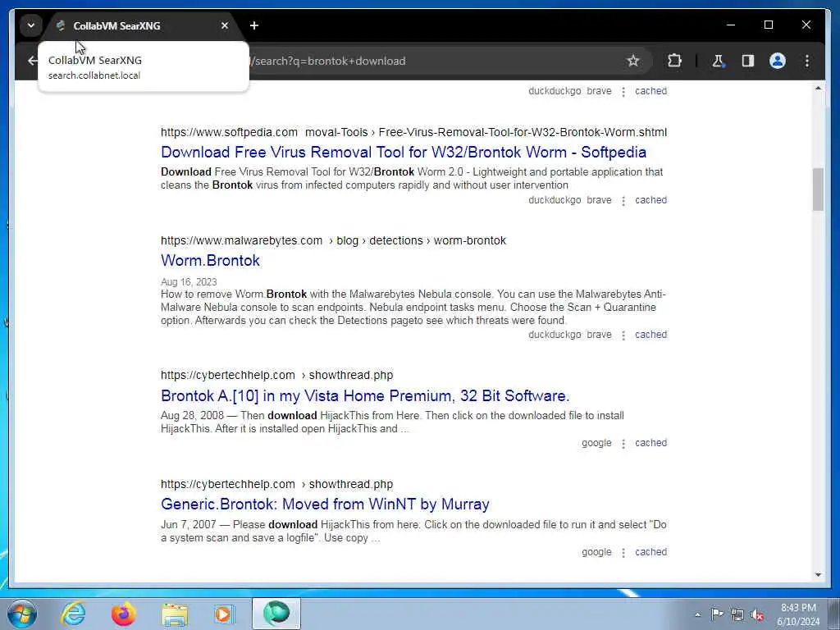Open three-dot options for Generic.Brontok result
The image size is (840, 630).
[623, 552]
